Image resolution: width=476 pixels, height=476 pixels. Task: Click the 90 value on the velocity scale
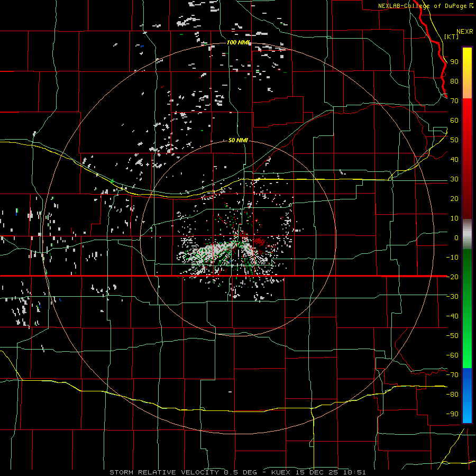[x=454, y=62]
